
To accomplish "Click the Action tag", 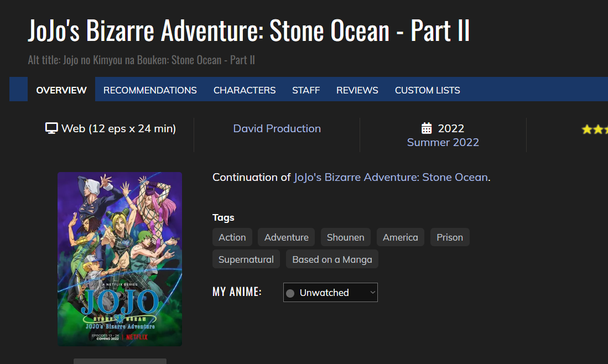I will coord(232,237).
